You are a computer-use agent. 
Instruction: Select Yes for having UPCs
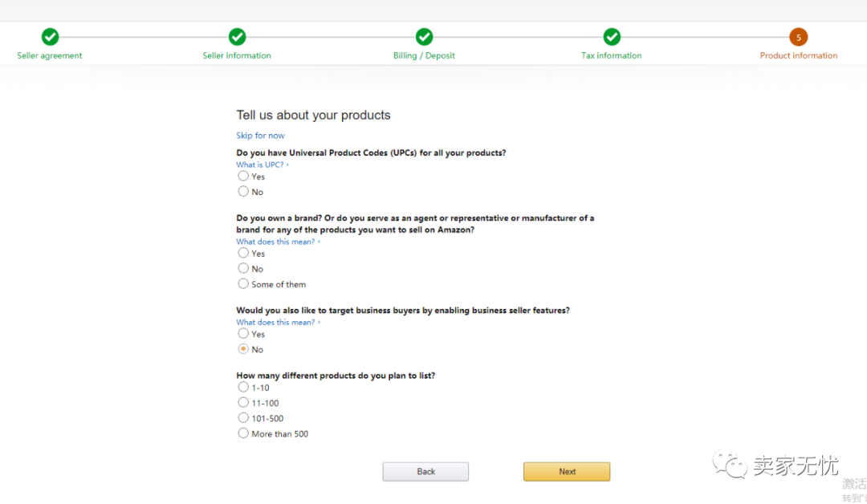pyautogui.click(x=243, y=176)
